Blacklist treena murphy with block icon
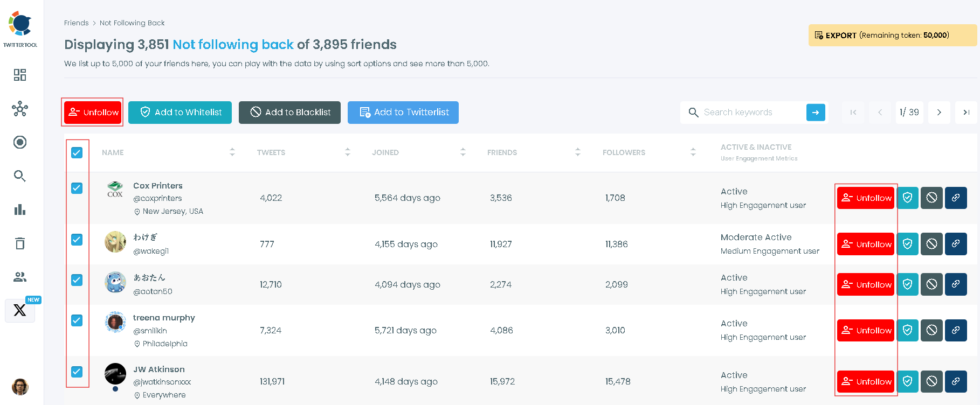This screenshot has height=405, width=980. pos(932,330)
